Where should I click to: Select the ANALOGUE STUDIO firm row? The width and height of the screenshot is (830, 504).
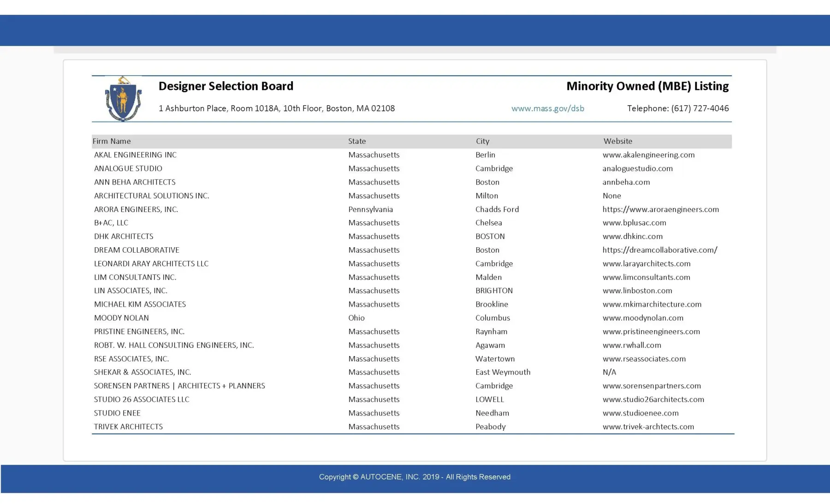point(412,168)
